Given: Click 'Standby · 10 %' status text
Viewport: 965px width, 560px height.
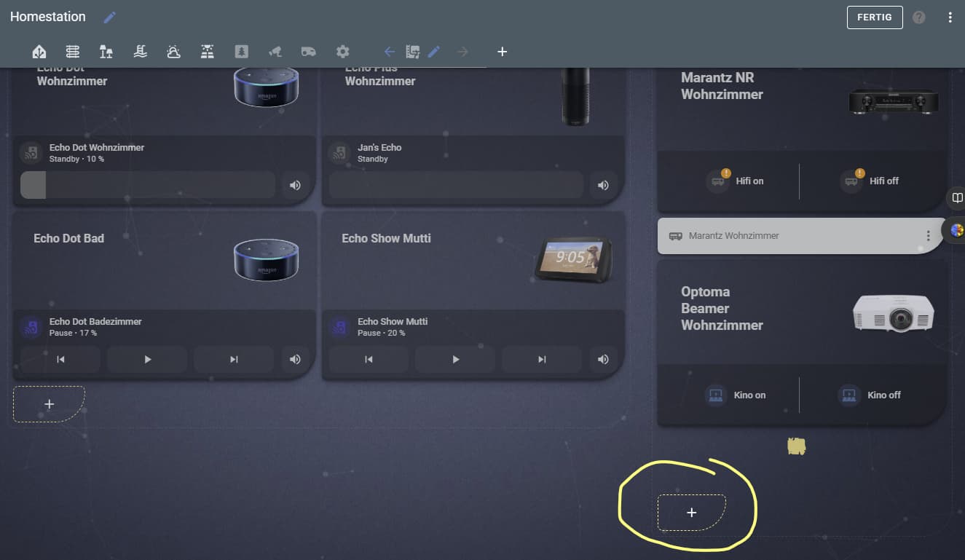Looking at the screenshot, I should pyautogui.click(x=76, y=159).
